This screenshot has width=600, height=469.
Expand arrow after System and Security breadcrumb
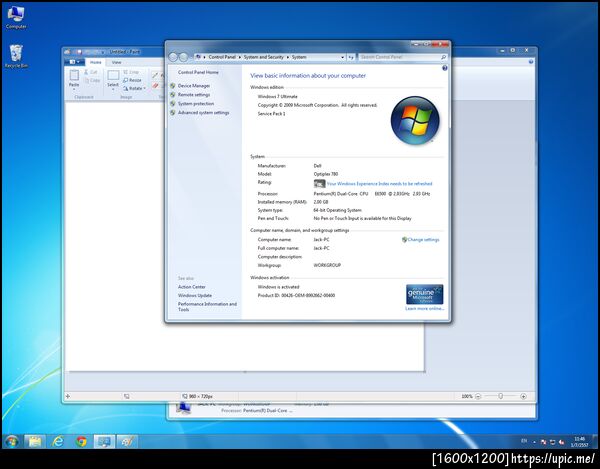pyautogui.click(x=288, y=57)
